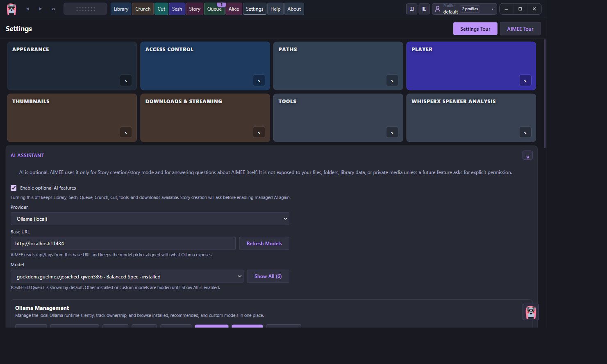This screenshot has height=364, width=607.
Task: Click the AIMEE mascot logo at top left
Action: (11, 9)
